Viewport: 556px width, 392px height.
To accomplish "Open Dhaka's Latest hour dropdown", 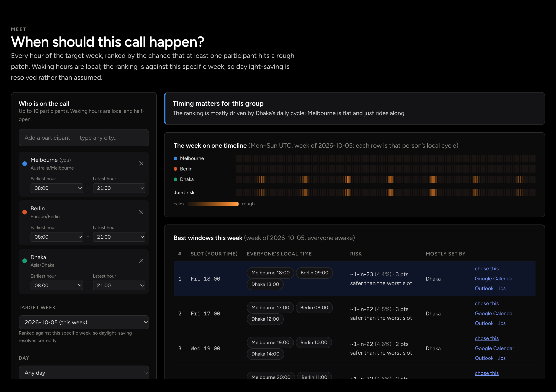I will [x=119, y=285].
